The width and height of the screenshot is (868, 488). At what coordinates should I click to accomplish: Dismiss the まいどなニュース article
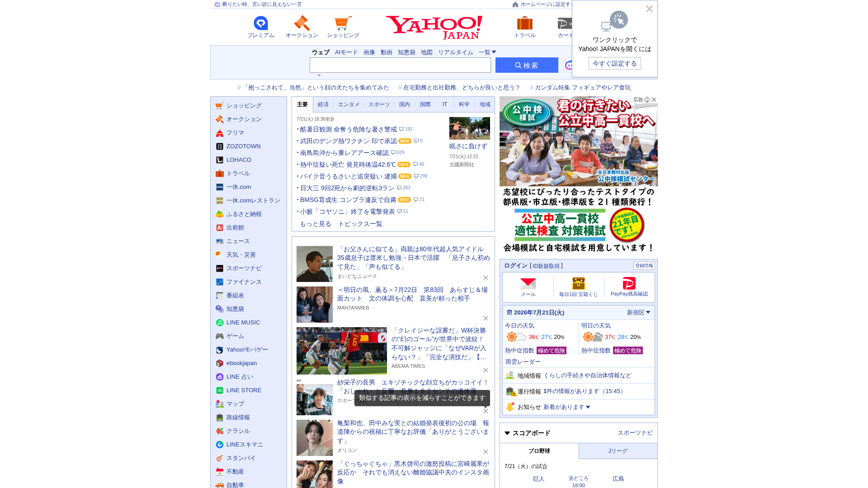486,278
